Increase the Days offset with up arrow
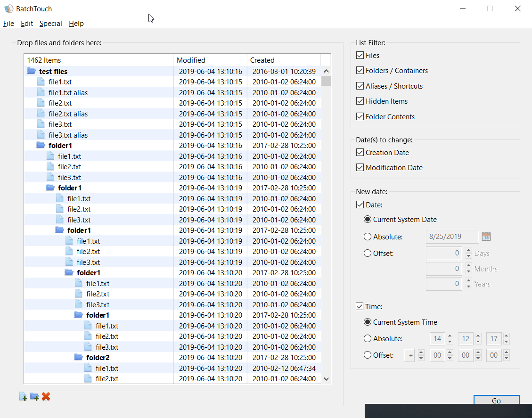Screen dimensions: 532x418 point(468,251)
